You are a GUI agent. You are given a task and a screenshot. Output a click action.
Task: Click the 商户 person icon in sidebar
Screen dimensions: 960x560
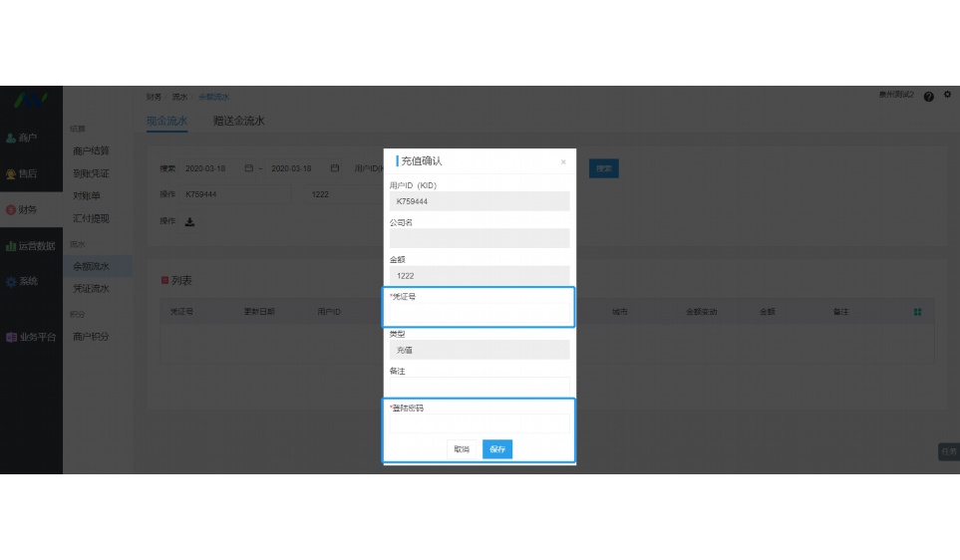click(11, 138)
